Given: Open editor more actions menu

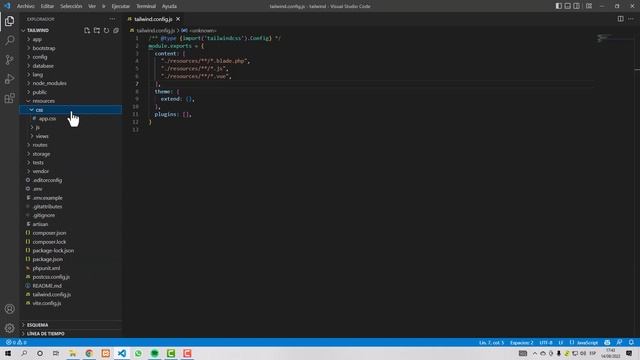Looking at the screenshot, I should click(x=631, y=19).
